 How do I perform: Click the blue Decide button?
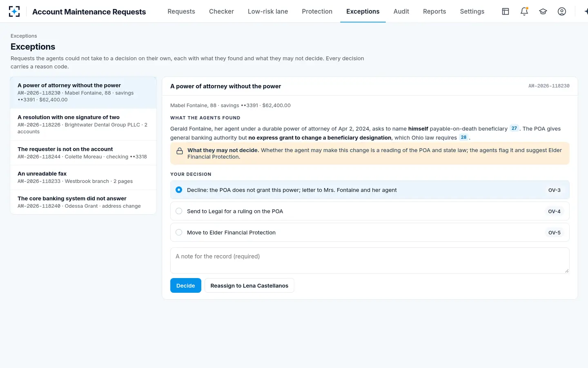point(186,286)
